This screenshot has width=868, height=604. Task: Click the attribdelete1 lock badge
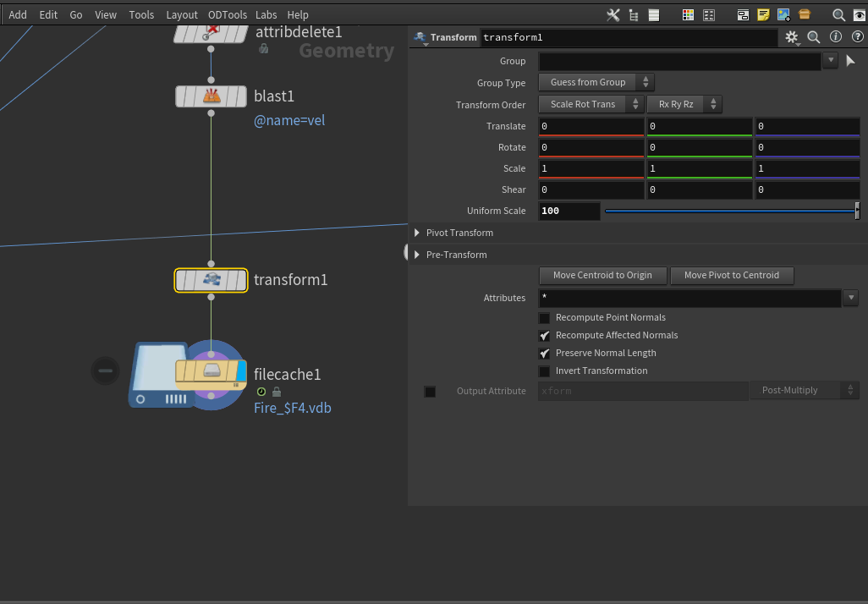tap(264, 49)
